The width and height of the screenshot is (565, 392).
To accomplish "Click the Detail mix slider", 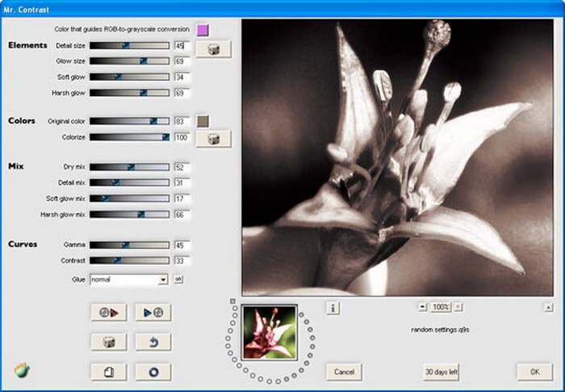I will [129, 183].
